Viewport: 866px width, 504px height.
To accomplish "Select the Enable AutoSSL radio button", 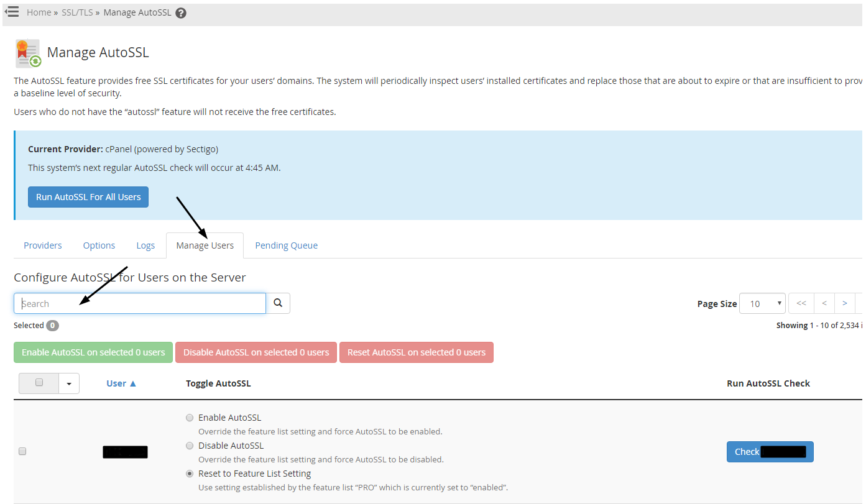I will point(190,417).
